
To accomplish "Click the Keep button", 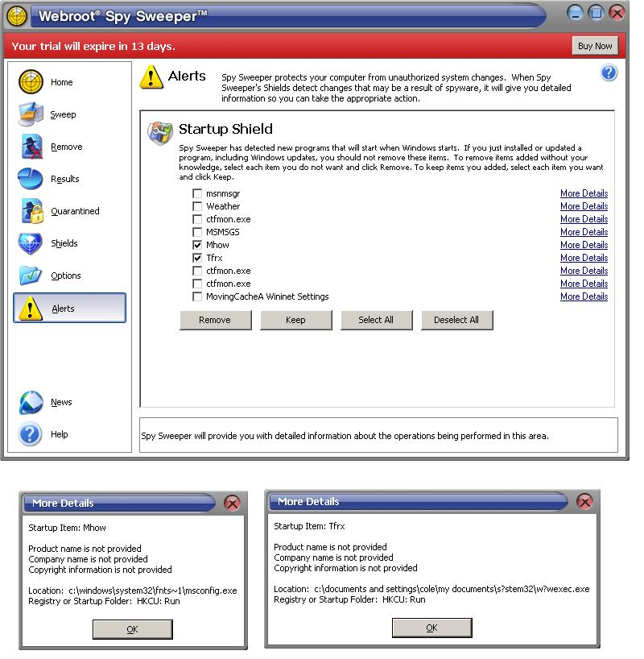I will coord(295,320).
